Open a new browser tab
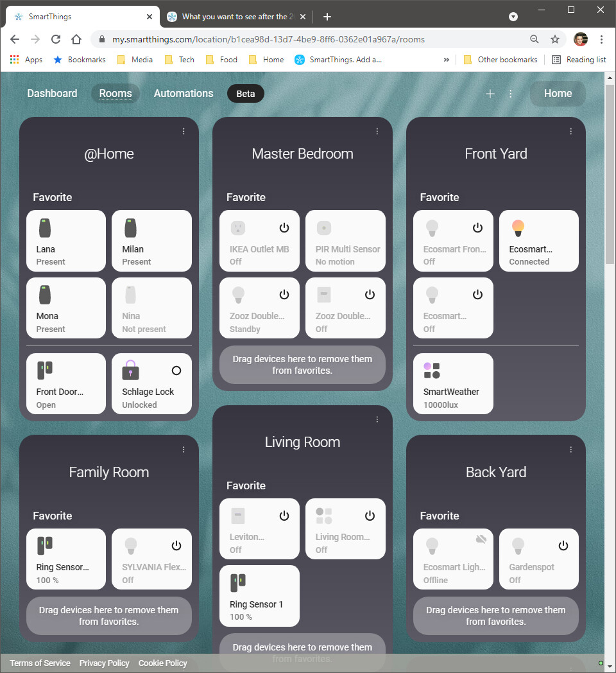Image resolution: width=616 pixels, height=673 pixels. 327,17
